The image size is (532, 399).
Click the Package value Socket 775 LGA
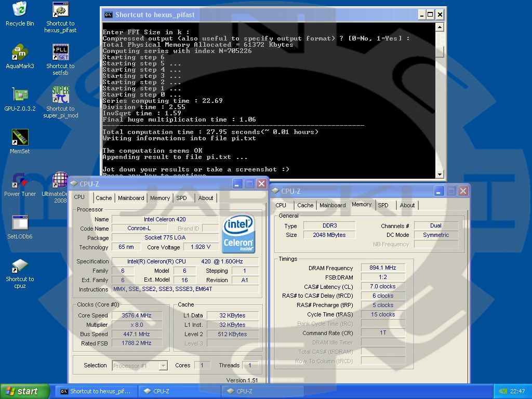165,237
